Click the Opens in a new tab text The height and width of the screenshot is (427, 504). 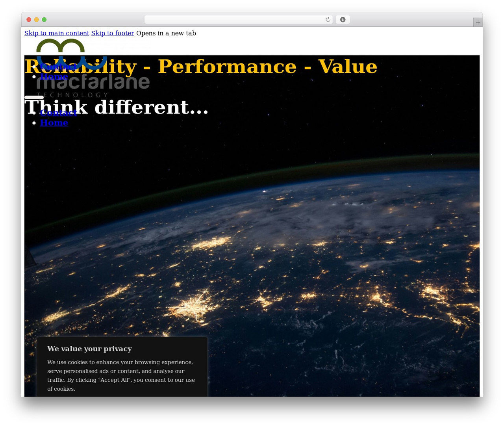pos(166,33)
